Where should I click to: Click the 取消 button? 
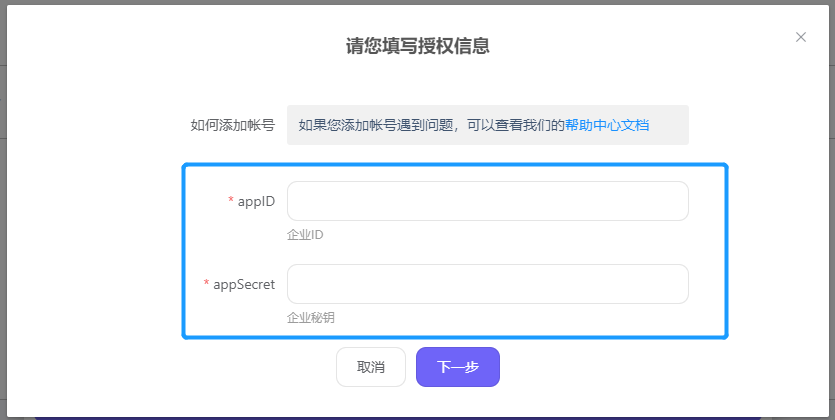point(371,367)
